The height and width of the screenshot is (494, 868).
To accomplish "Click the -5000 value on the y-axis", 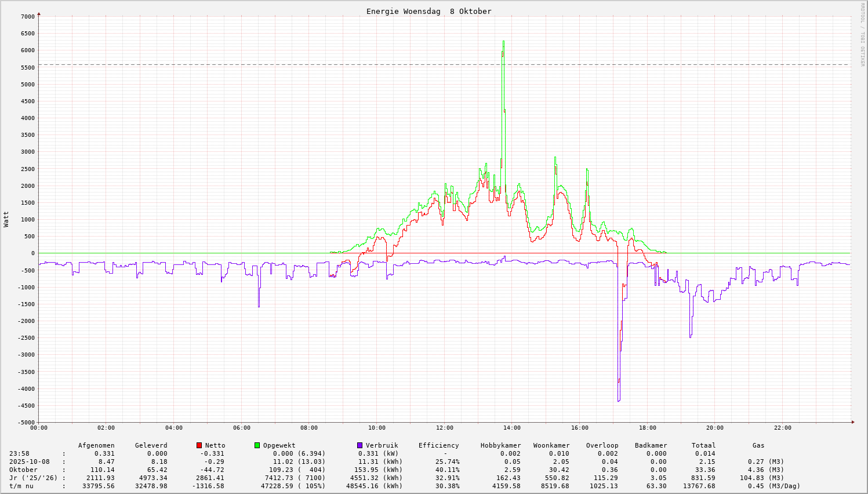I will point(26,423).
